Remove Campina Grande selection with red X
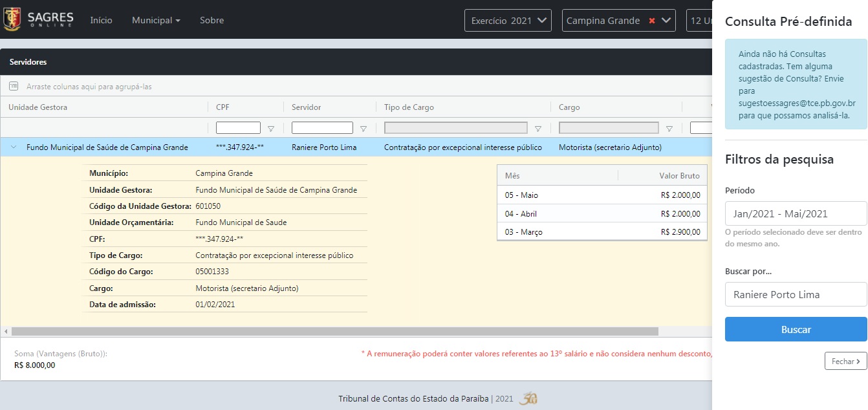 pyautogui.click(x=652, y=21)
